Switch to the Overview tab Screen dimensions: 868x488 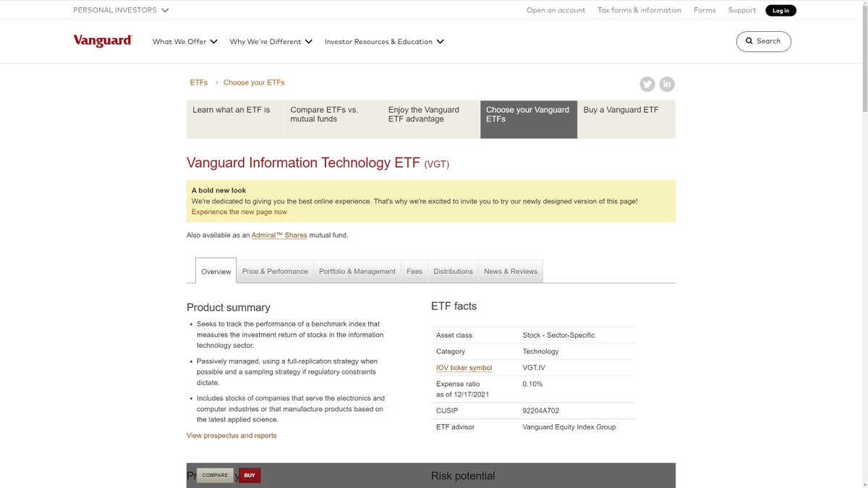[216, 271]
